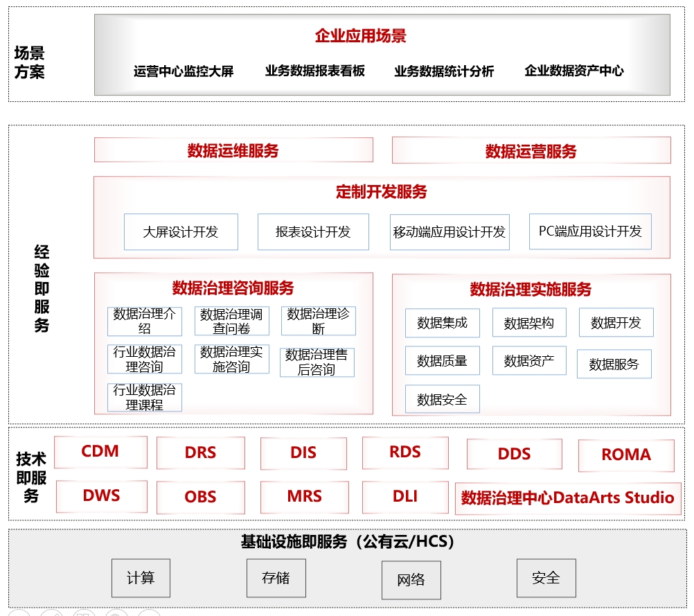694x616 pixels.
Task: Click the 数据治理售后咨询 box
Action: click(317, 362)
